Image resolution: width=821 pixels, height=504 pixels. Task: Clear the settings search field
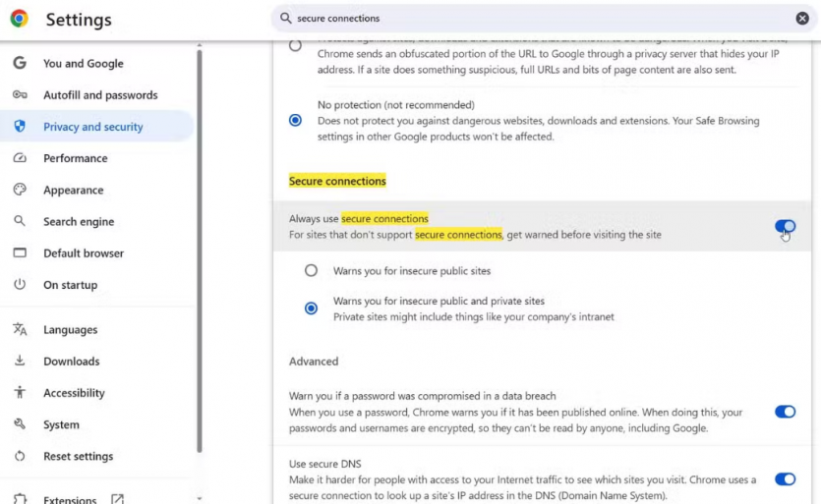[801, 19]
